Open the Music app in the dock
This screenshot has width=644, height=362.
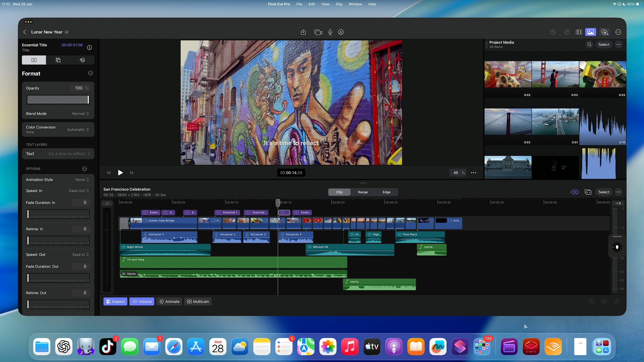(350, 347)
